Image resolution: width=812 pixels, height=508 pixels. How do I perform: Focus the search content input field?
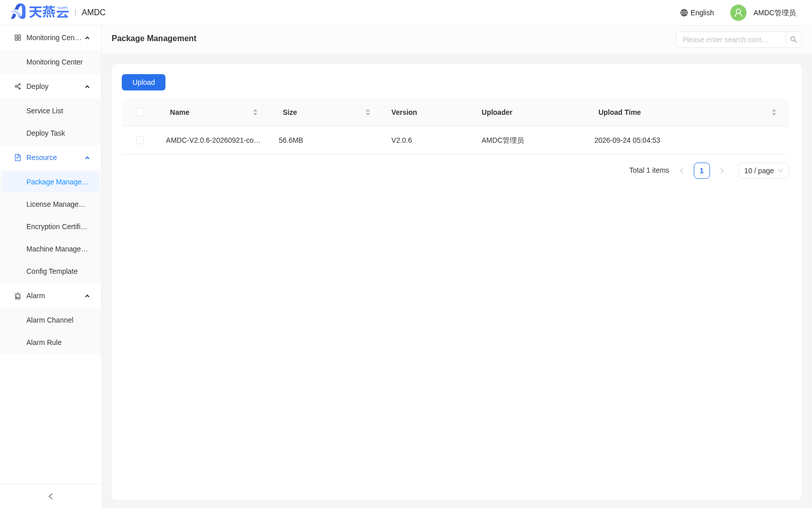(x=731, y=40)
